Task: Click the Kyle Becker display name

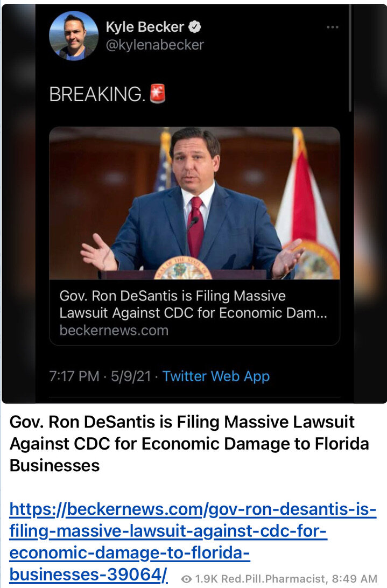Action: click(x=145, y=27)
